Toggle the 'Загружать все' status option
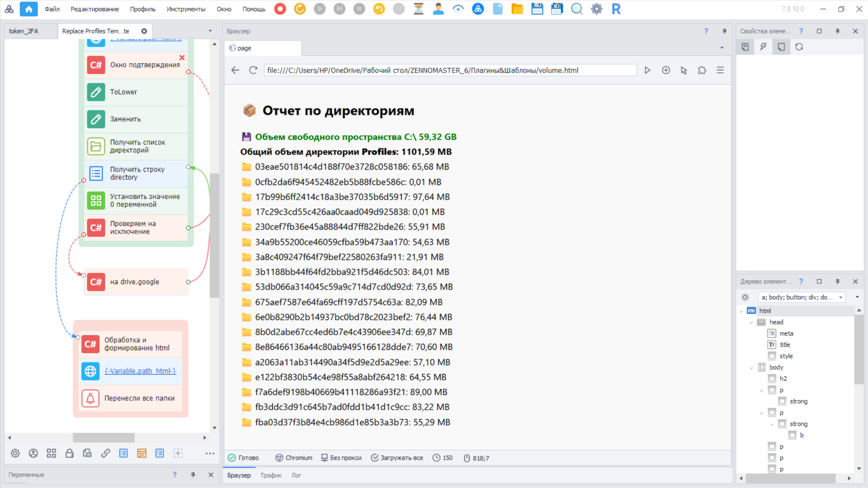The image size is (868, 488). pos(397,458)
